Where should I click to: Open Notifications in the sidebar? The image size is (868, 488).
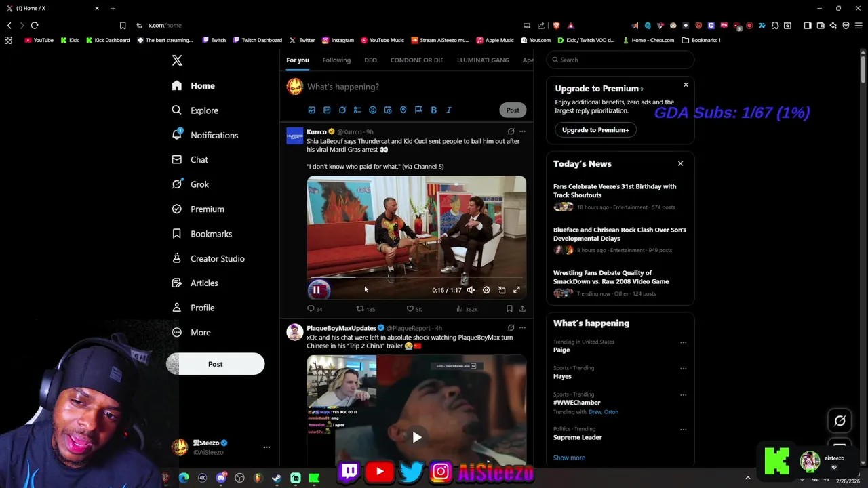pos(205,135)
